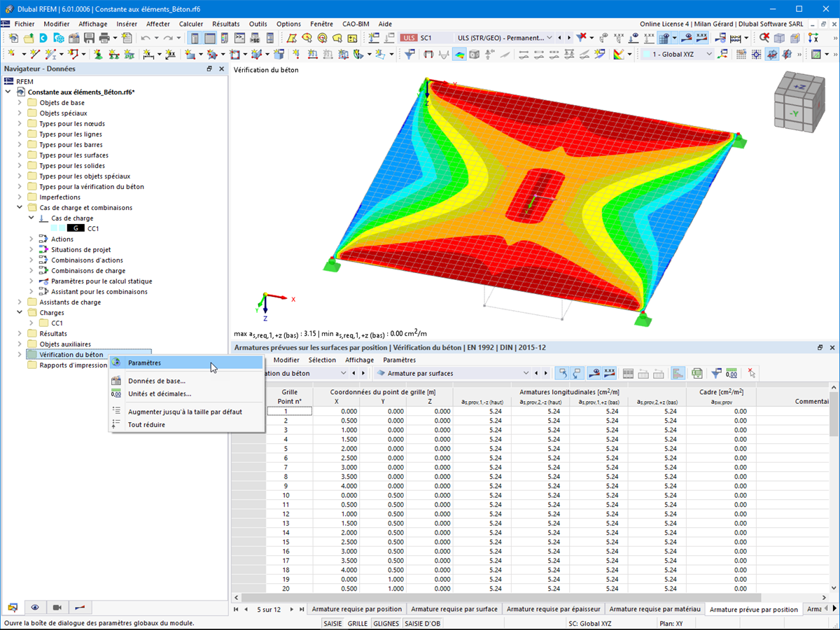
Task: Toggle the results on isosurfaces color icon
Action: 460,54
